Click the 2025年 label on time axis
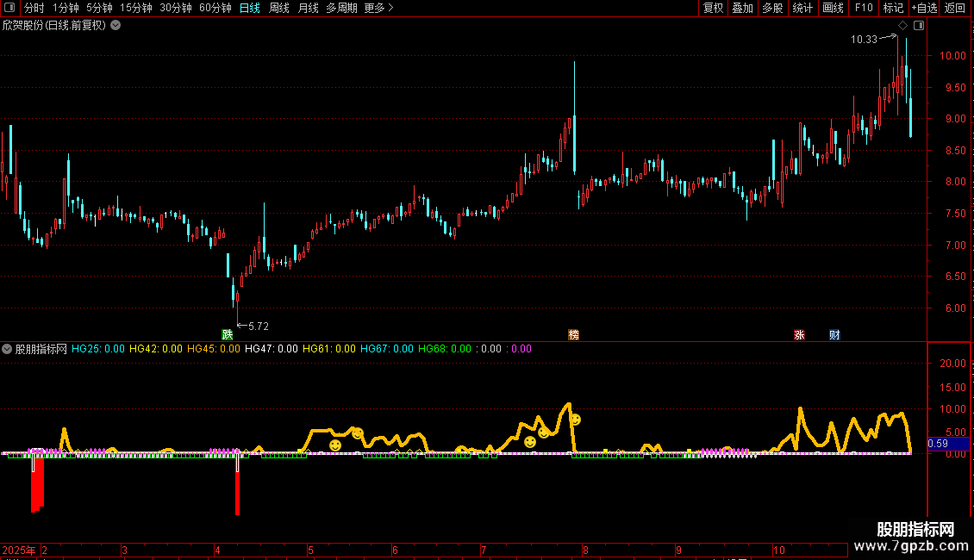The height and width of the screenshot is (560, 974). (x=19, y=550)
